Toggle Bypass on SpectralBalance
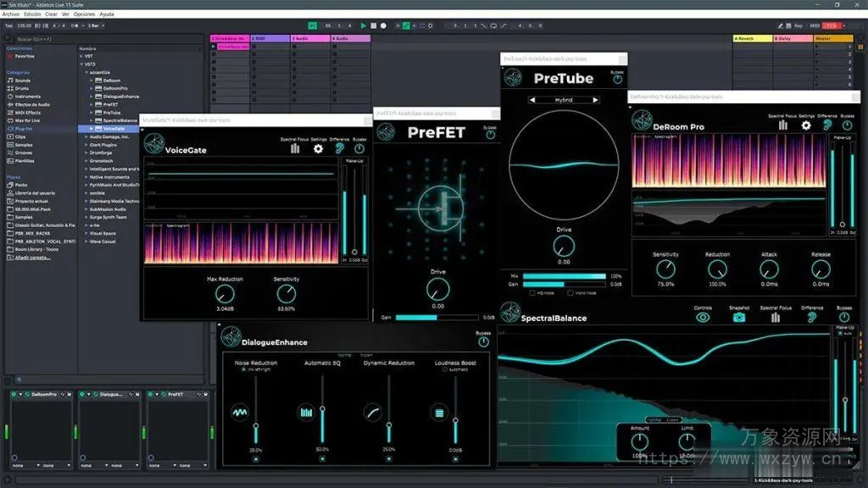The height and width of the screenshot is (488, 868). tap(844, 316)
